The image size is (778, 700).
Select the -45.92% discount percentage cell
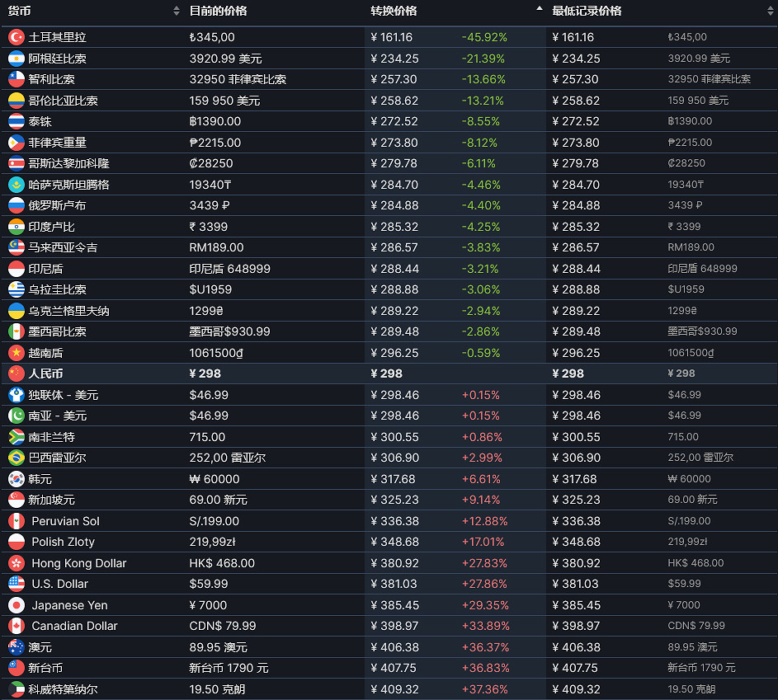483,37
